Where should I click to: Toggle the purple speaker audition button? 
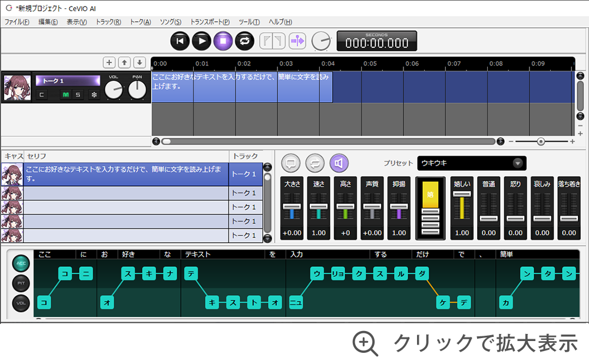coord(339,163)
